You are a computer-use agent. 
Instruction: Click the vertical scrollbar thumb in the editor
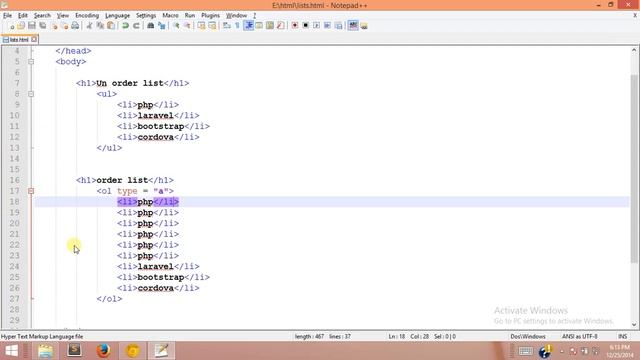[634, 169]
